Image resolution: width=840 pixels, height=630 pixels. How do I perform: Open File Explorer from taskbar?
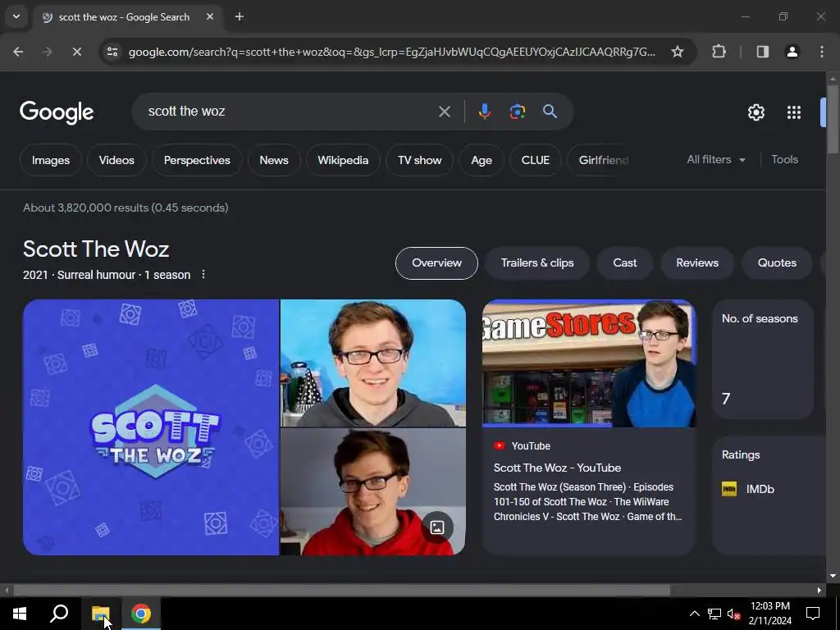click(100, 614)
